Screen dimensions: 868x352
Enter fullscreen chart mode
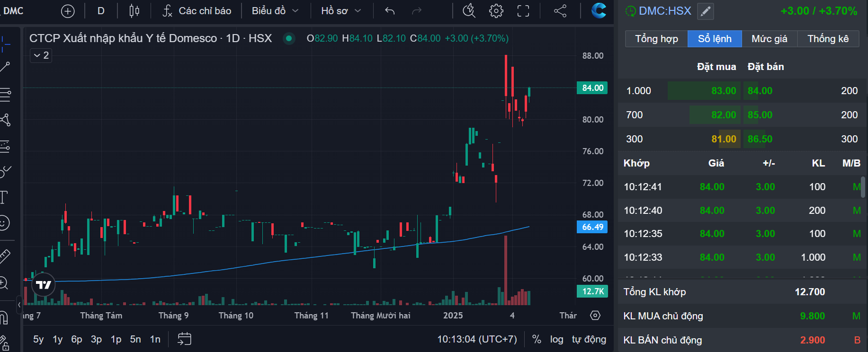(523, 11)
